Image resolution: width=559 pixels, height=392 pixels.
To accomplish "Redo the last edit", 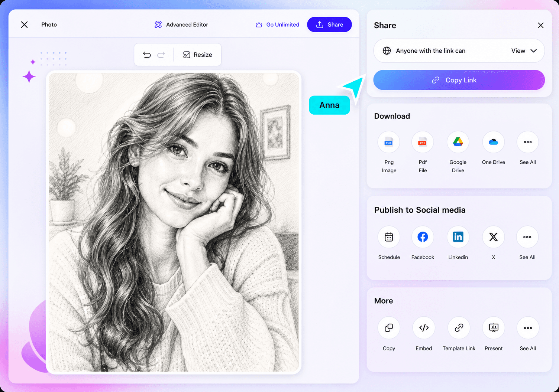I will click(161, 55).
